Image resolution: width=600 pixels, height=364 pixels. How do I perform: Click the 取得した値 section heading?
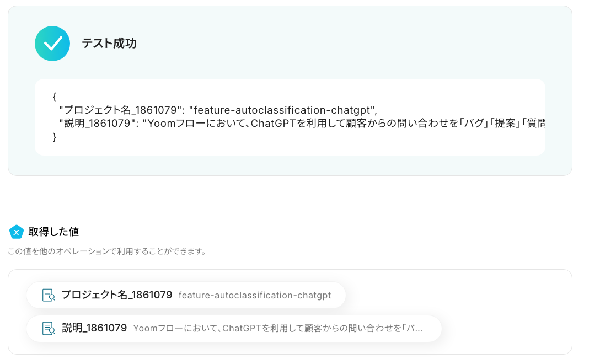(53, 232)
